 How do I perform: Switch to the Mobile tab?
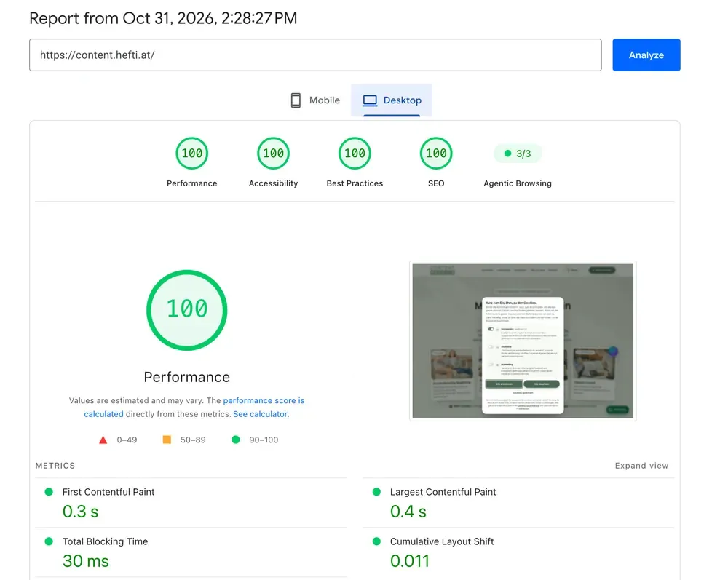click(x=315, y=100)
